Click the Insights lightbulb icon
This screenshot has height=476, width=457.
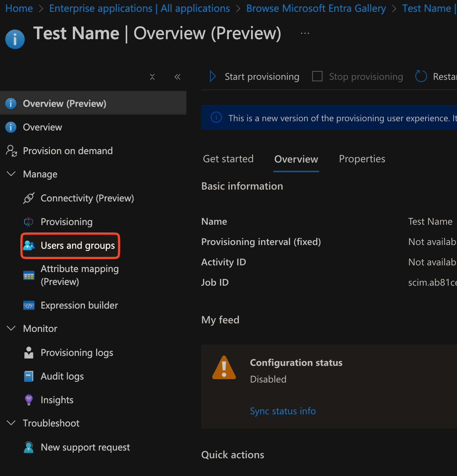tap(29, 400)
